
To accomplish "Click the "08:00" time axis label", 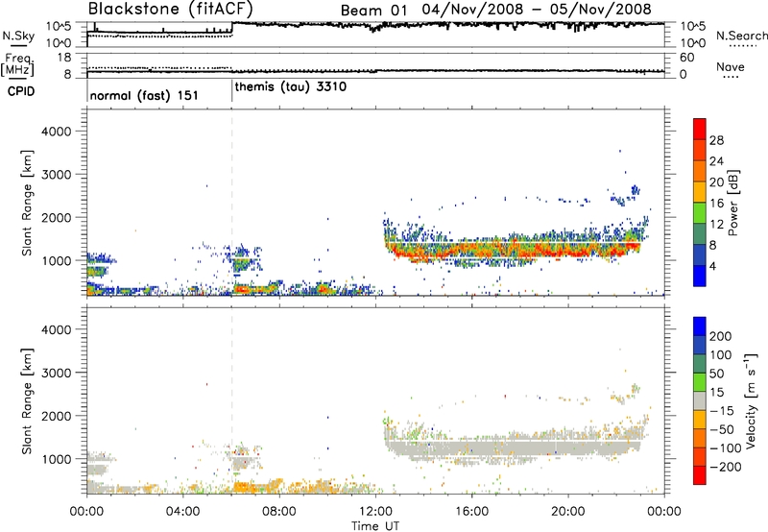I will pos(279,512).
